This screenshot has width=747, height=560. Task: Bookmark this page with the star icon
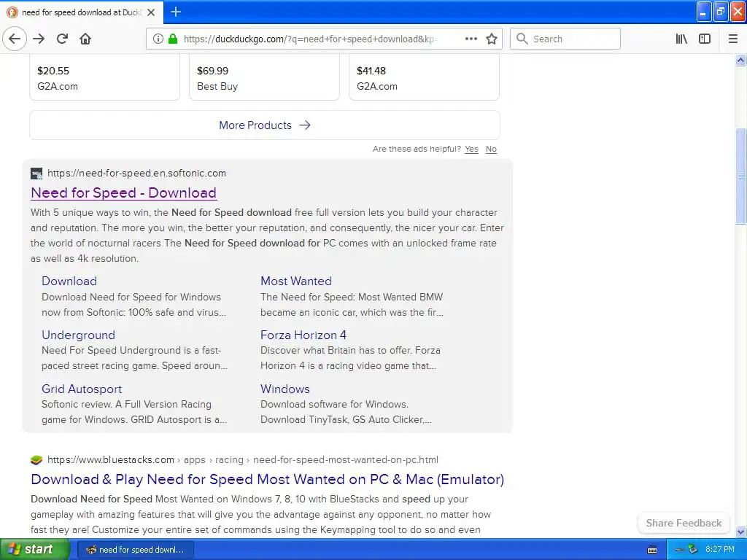(x=492, y=39)
